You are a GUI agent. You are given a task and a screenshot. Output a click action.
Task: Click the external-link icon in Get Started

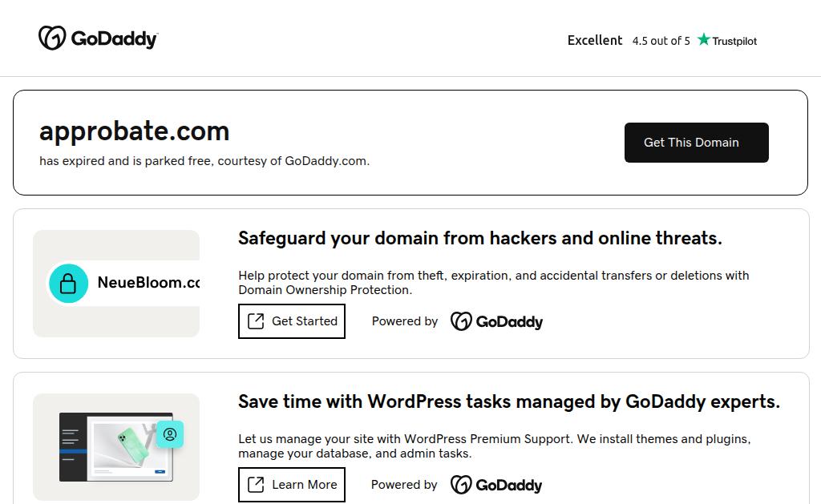[x=256, y=321]
